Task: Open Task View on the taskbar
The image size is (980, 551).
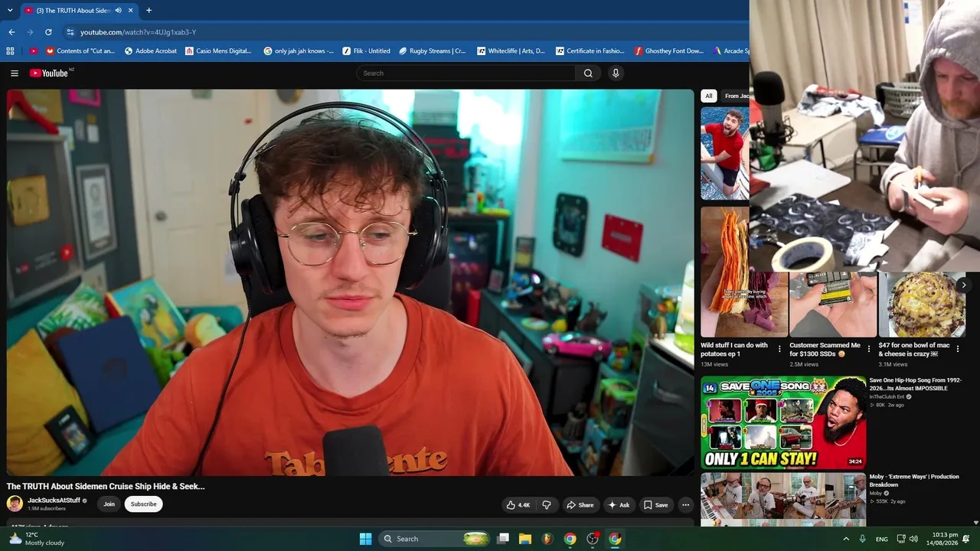Action: (x=503, y=539)
